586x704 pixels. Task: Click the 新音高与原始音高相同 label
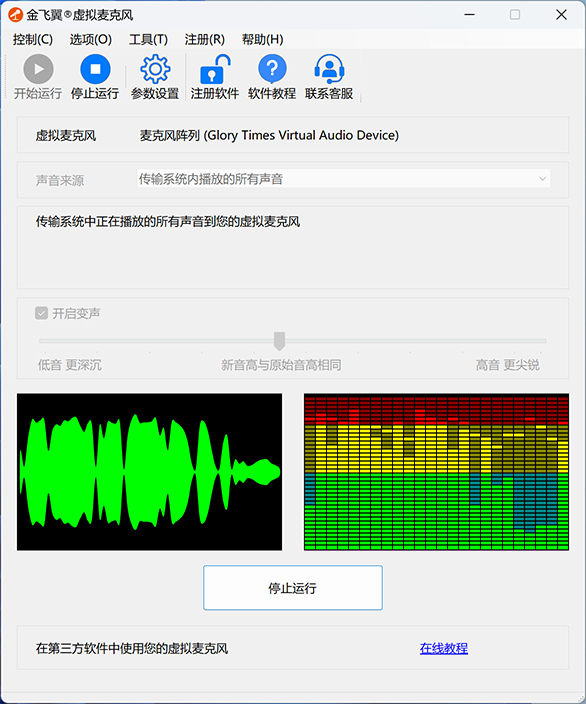pyautogui.click(x=281, y=365)
